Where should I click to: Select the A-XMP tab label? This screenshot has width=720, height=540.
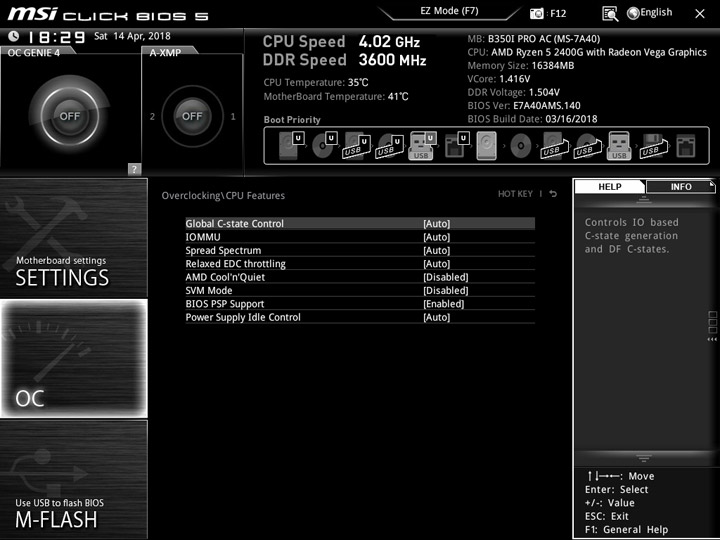click(x=165, y=52)
